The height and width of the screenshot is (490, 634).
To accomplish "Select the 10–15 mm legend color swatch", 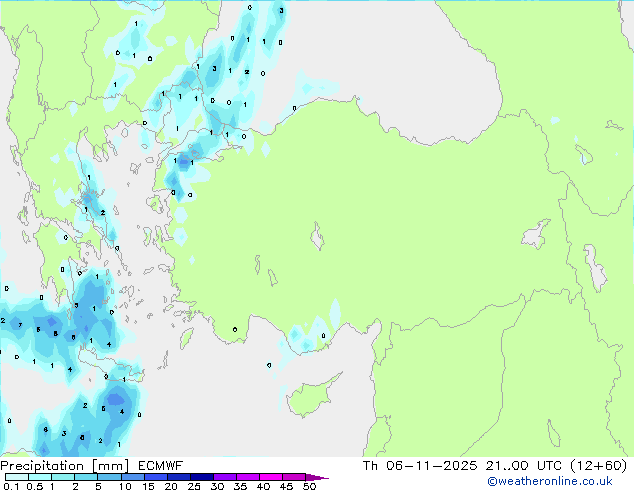I will pos(133,477).
